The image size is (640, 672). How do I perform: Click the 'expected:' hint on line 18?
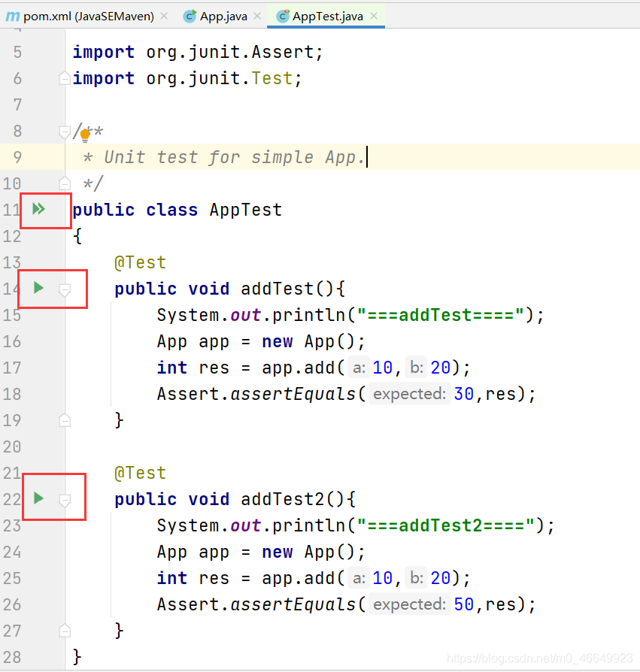409,395
